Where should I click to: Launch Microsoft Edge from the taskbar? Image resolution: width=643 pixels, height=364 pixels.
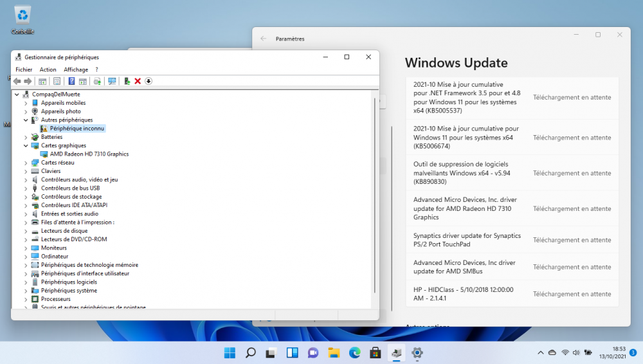point(355,352)
